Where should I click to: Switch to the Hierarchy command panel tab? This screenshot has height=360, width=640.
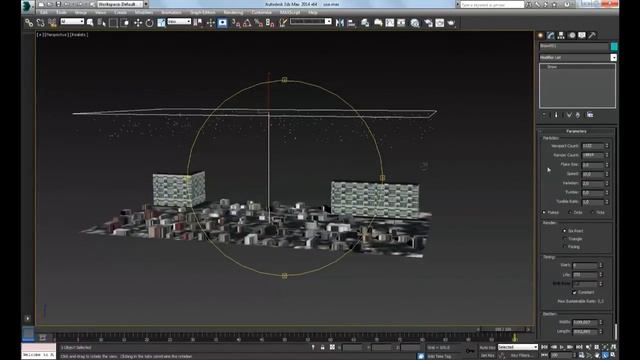561,36
